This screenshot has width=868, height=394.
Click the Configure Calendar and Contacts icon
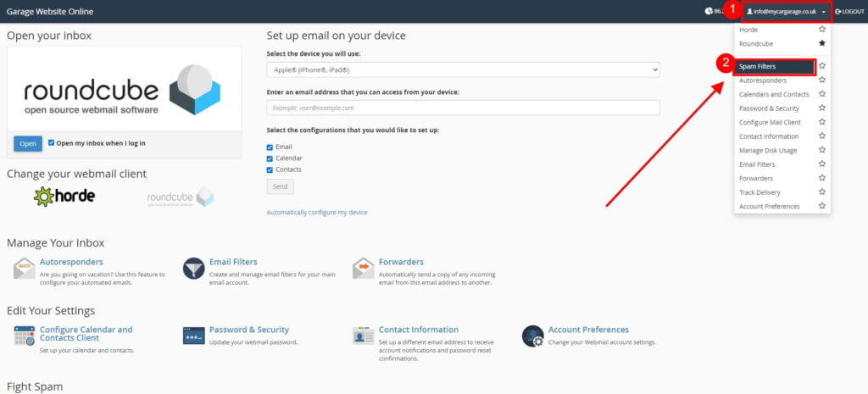25,336
